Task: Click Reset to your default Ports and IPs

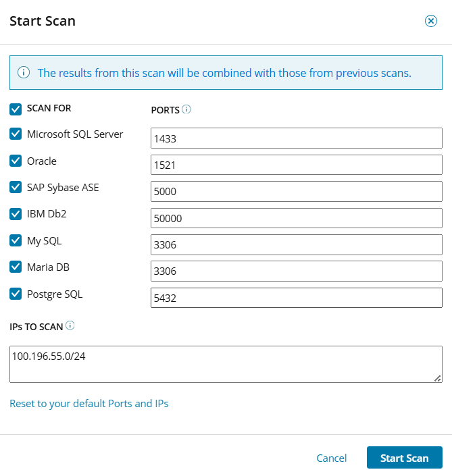Action: (89, 404)
